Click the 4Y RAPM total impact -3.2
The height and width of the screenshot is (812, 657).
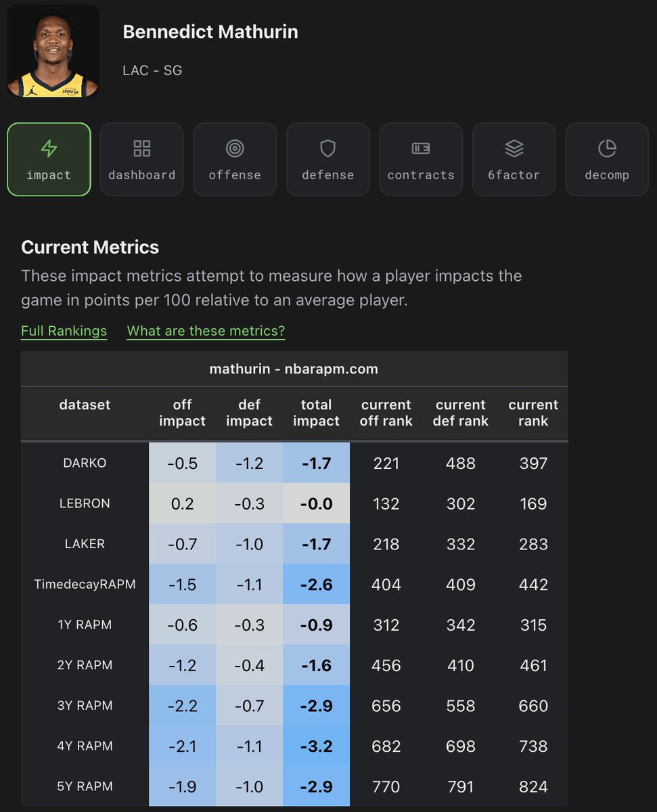pos(316,746)
